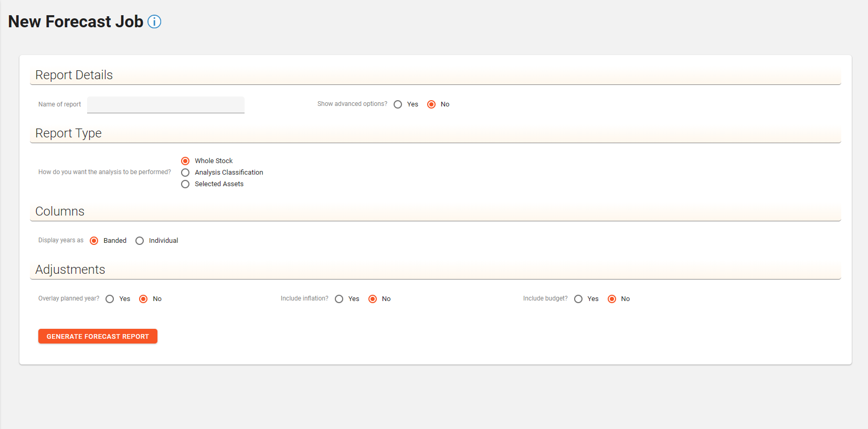
Task: Enable Overlay planned year with Yes
Action: [x=110, y=299]
